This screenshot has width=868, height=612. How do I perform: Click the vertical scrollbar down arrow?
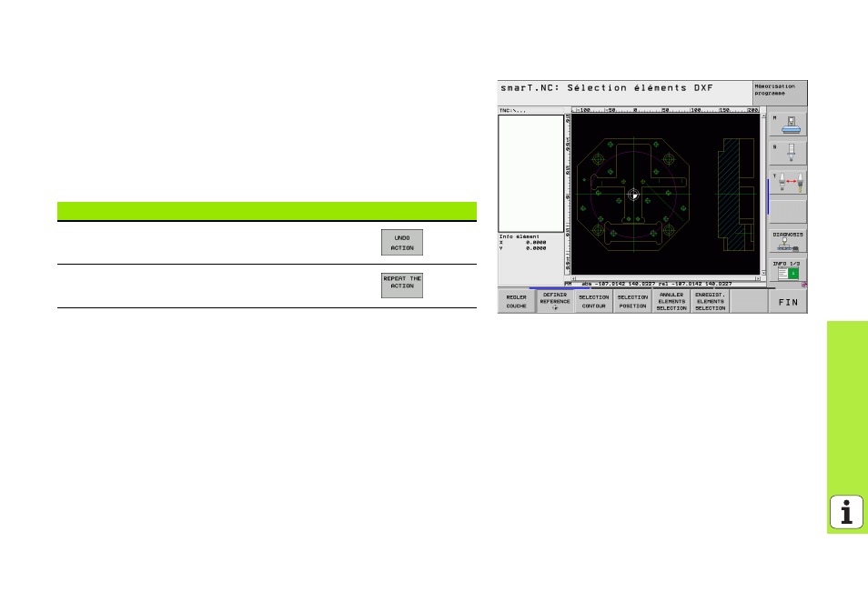(x=764, y=273)
